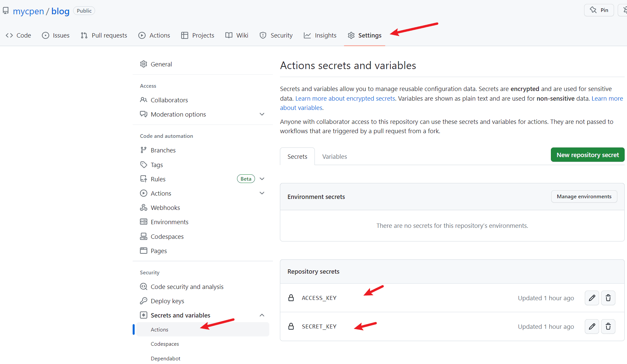This screenshot has height=364, width=627.
Task: Click the people icon for Collaborators
Action: (x=144, y=100)
